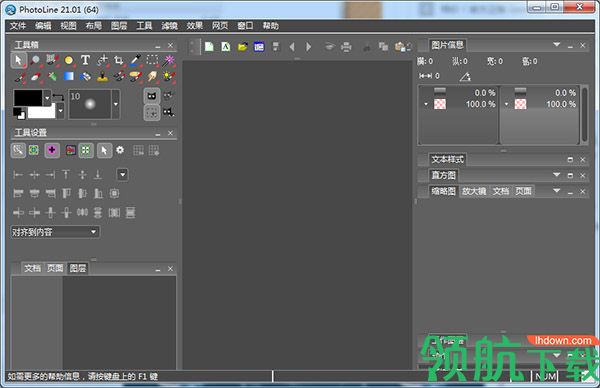This screenshot has height=388, width=600.
Task: Click the brush preview size 10 box
Action: 90,104
